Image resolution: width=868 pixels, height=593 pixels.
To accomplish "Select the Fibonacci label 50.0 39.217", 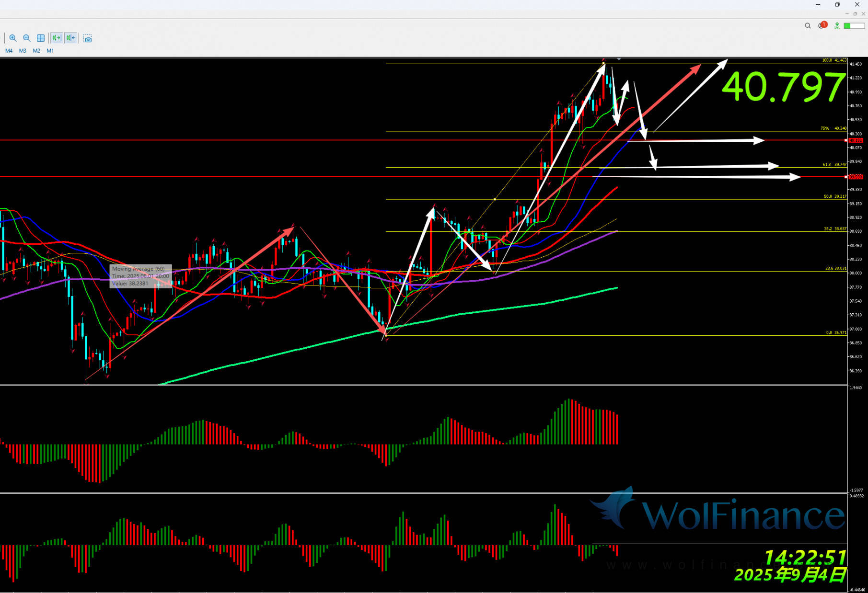I will (835, 196).
